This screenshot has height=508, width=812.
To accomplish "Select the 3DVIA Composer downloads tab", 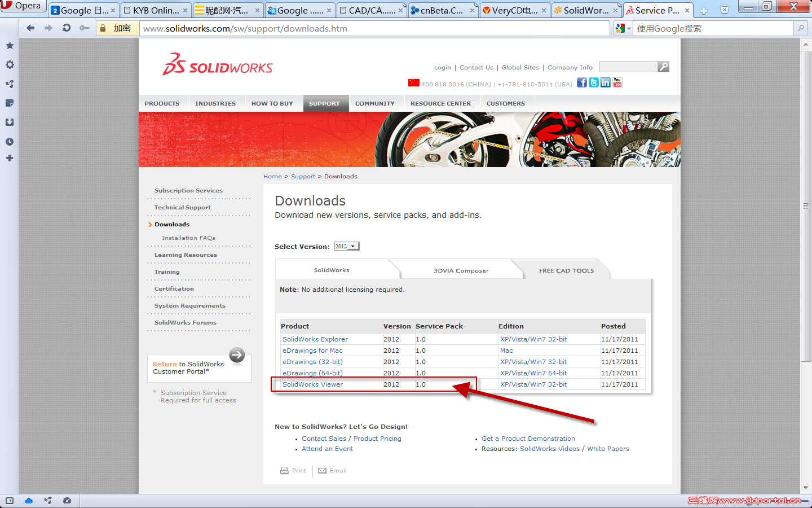I will [461, 270].
